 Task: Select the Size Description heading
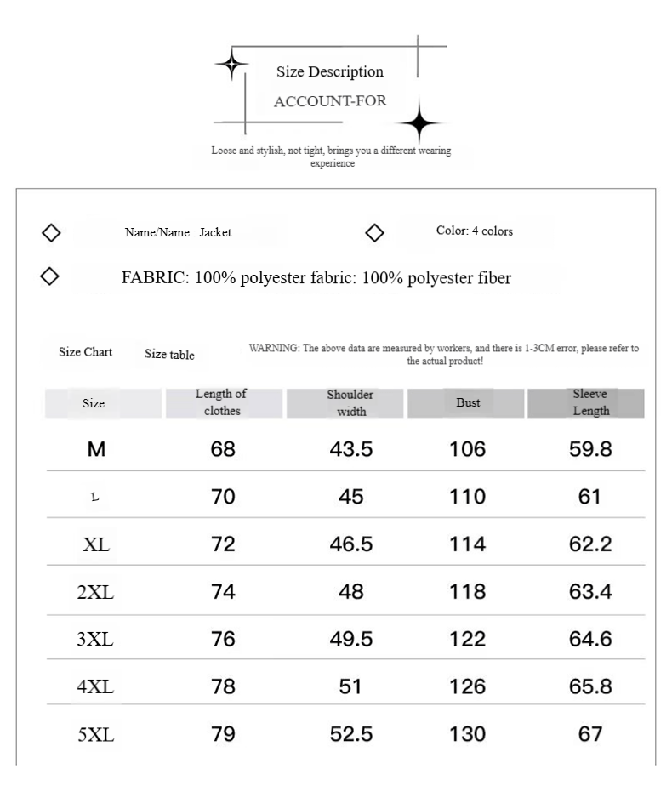330,72
